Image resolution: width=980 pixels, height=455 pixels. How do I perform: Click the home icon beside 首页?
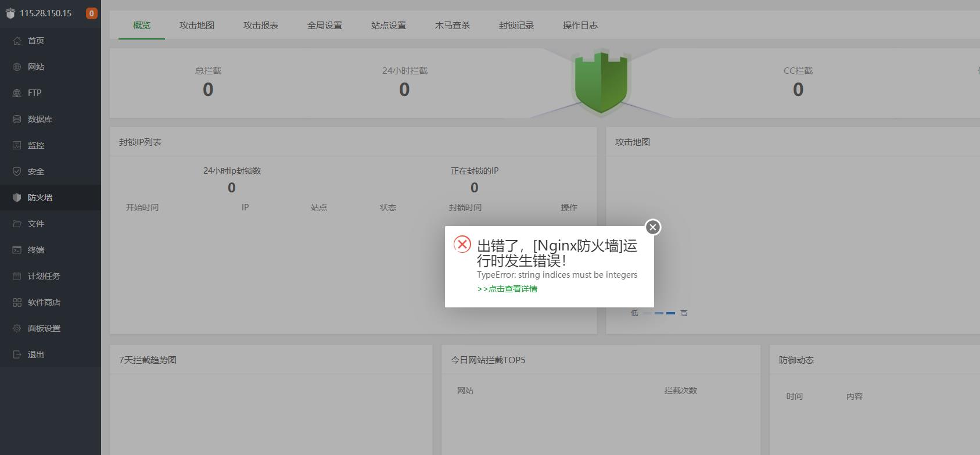17,41
